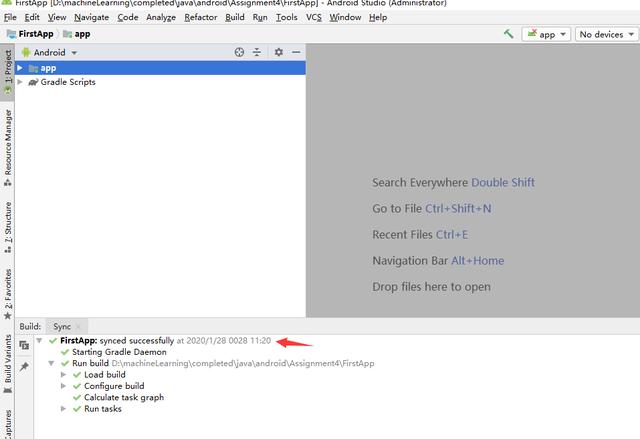640x439 pixels.
Task: Expand the app module tree arrow
Action: [20, 68]
